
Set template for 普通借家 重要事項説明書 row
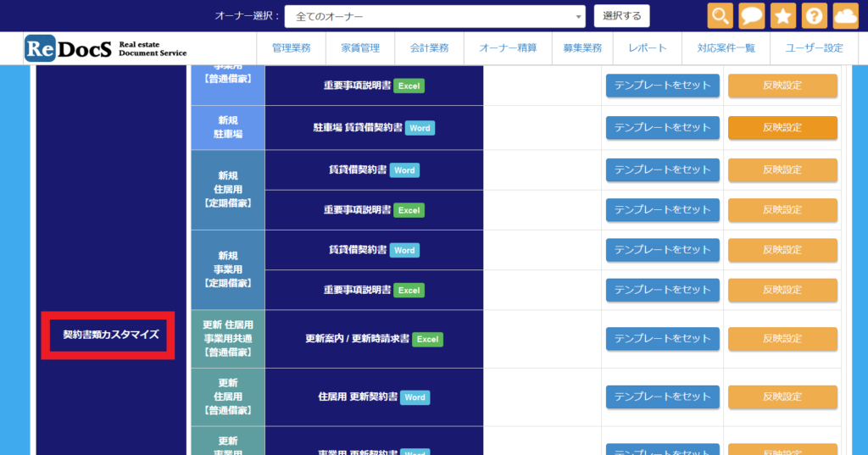(x=663, y=86)
